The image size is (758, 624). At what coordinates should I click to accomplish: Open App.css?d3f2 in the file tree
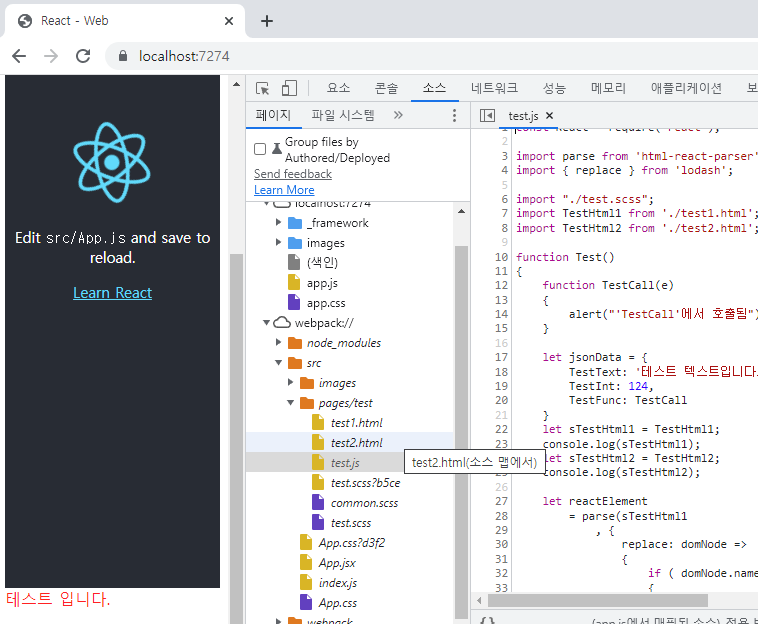[x=351, y=543]
